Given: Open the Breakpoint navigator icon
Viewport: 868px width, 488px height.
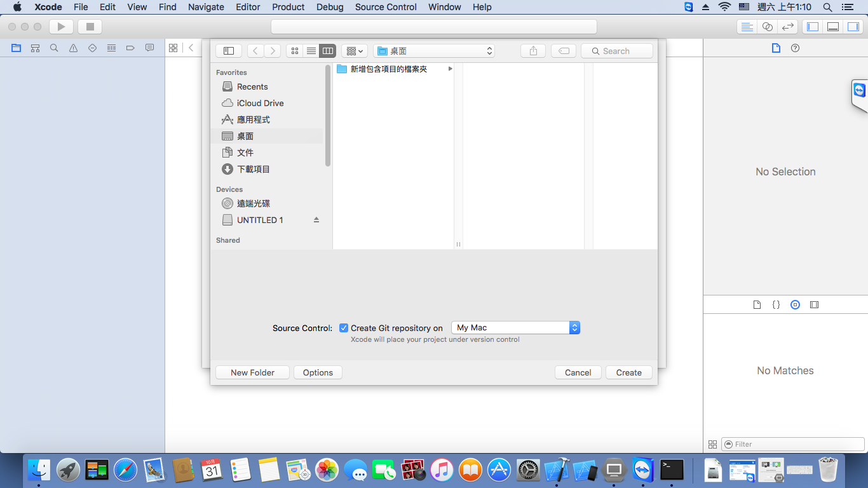Looking at the screenshot, I should pos(130,48).
